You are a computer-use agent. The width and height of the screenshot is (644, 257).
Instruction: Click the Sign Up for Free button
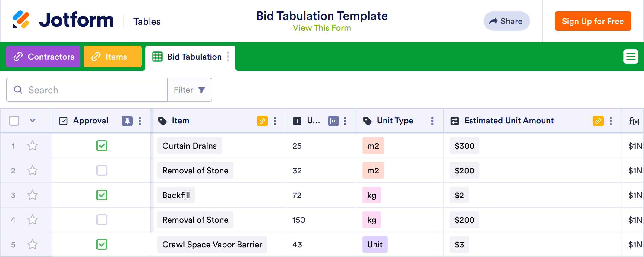(x=593, y=21)
